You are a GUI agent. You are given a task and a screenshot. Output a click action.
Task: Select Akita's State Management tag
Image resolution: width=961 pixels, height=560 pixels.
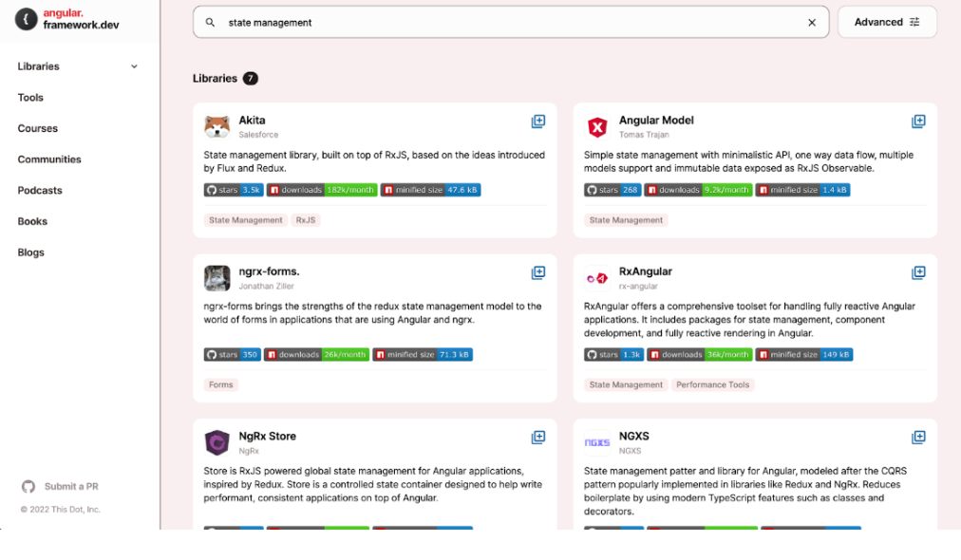coord(245,220)
